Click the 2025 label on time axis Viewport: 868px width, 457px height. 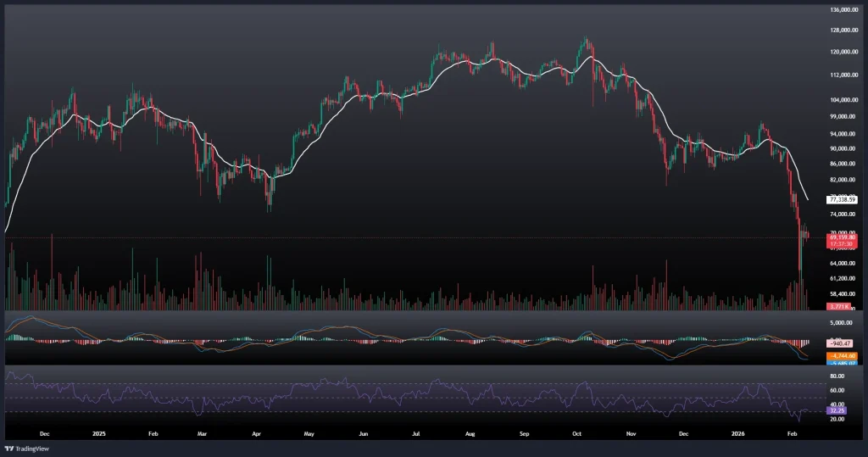click(x=99, y=432)
